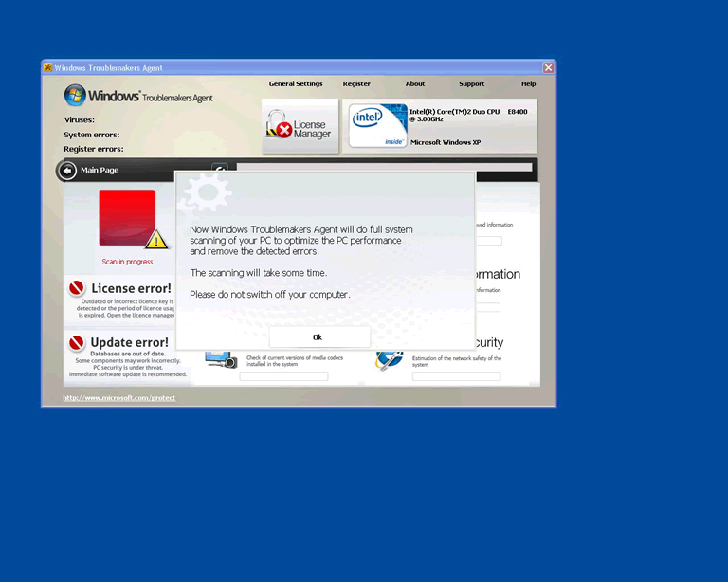Open the Support menu
Screen dimensions: 728x582
click(x=471, y=84)
